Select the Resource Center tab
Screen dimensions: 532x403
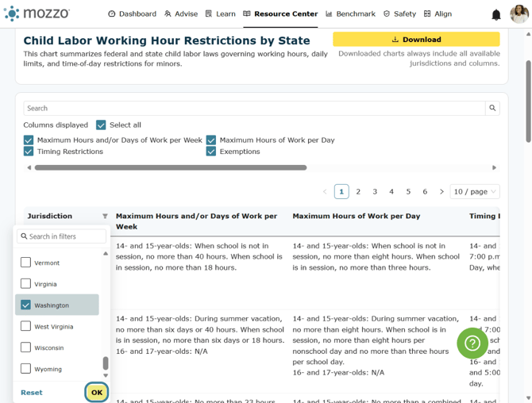pyautogui.click(x=280, y=14)
